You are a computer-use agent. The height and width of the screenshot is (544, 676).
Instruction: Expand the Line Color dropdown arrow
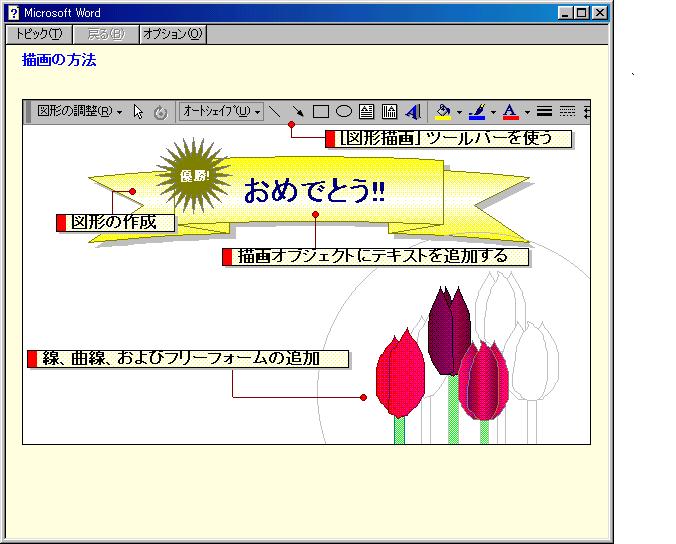(x=493, y=113)
